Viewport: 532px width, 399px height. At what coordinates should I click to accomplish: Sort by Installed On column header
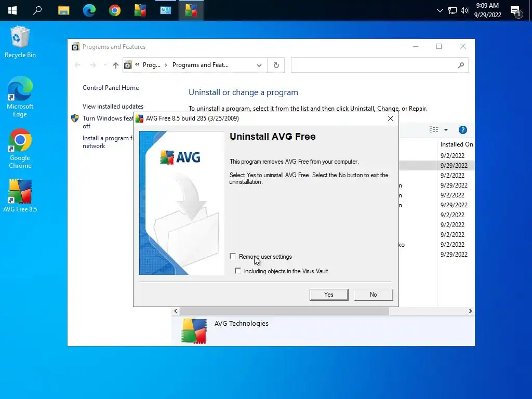[x=456, y=144]
